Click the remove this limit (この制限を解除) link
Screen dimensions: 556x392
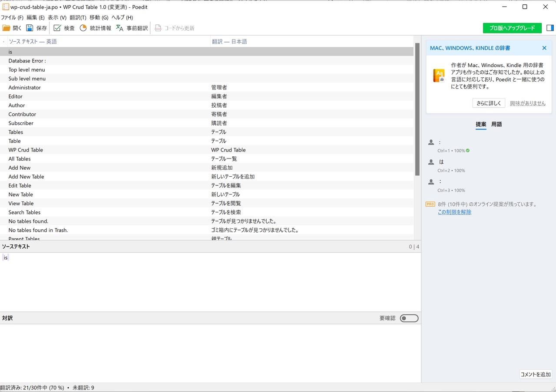pos(454,212)
